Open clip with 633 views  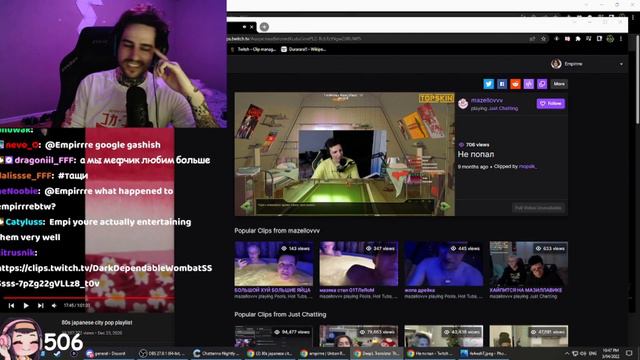pos(529,264)
